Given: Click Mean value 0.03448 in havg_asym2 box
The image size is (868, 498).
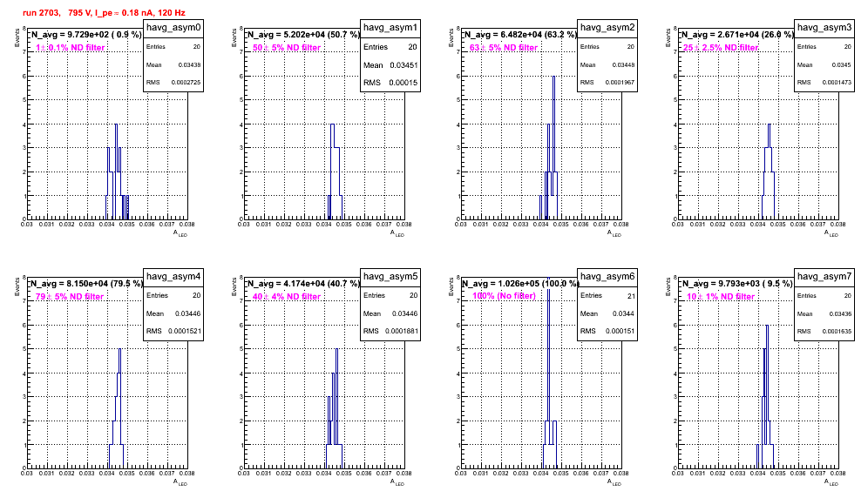Looking at the screenshot, I should point(623,64).
